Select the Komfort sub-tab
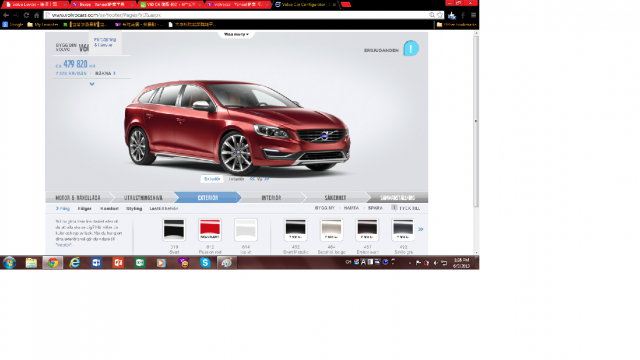 click(109, 208)
